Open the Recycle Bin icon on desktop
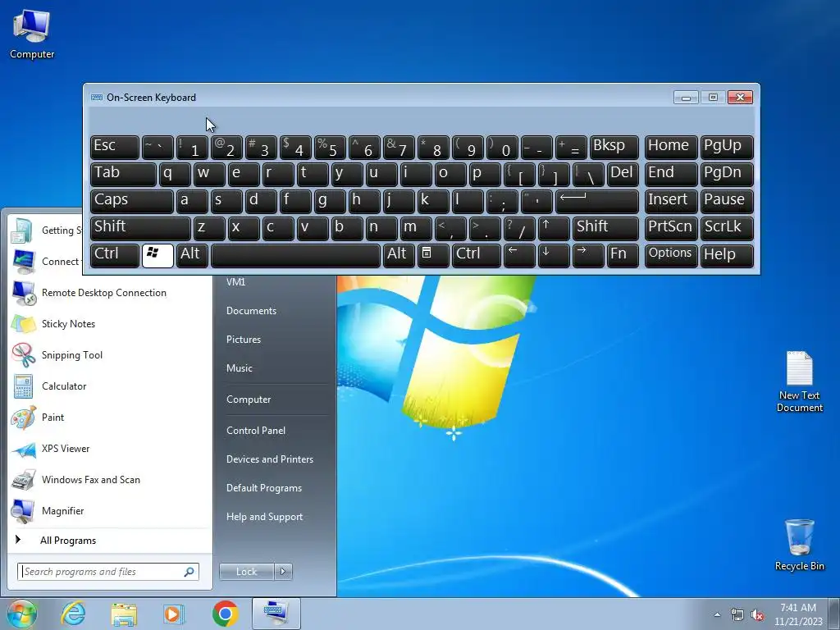This screenshot has height=630, width=840. [799, 545]
